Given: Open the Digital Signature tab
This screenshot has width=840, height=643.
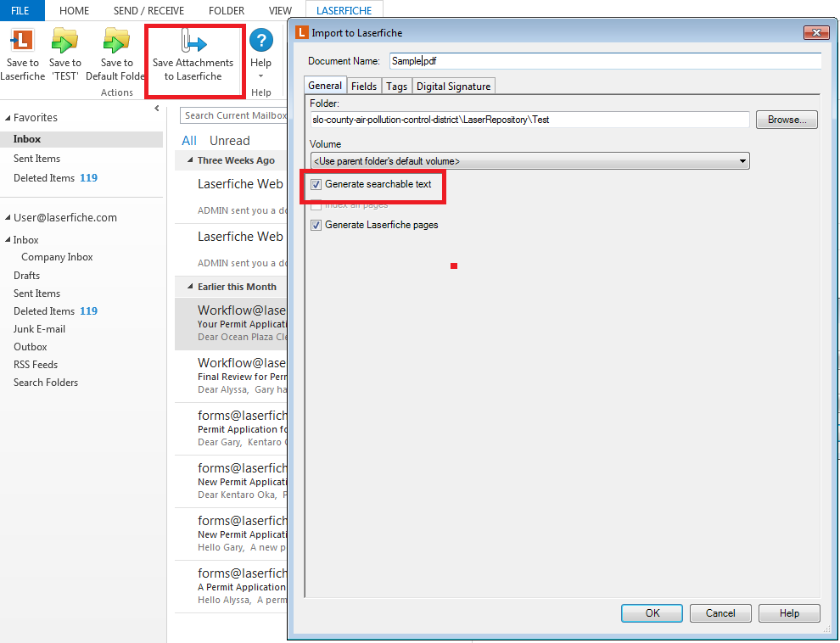Looking at the screenshot, I should 453,87.
